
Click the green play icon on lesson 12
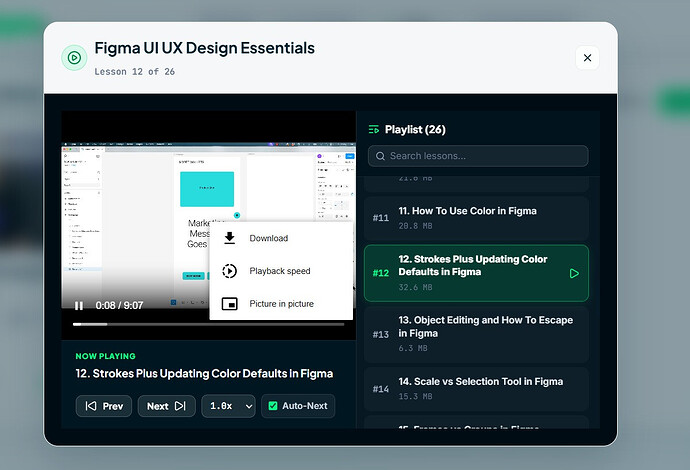(574, 273)
